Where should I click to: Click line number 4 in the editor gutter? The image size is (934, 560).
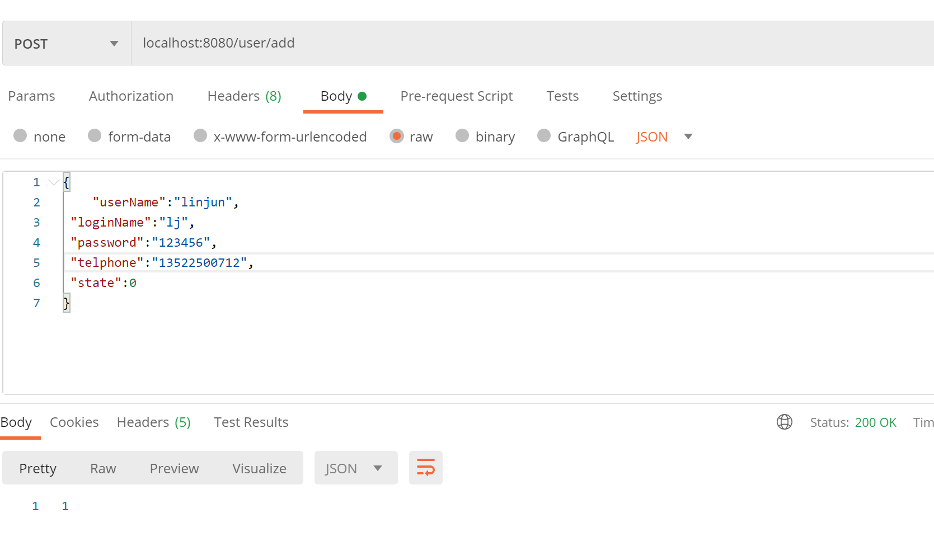(36, 242)
